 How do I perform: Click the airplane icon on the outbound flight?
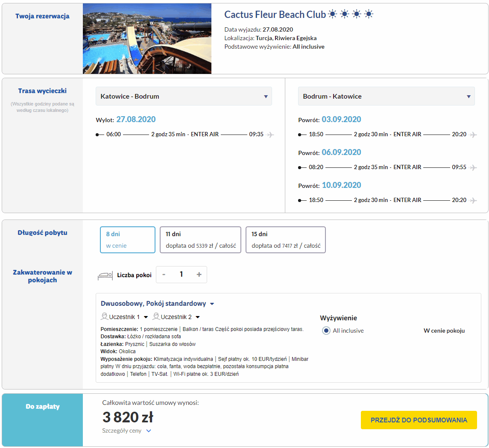[x=270, y=135]
